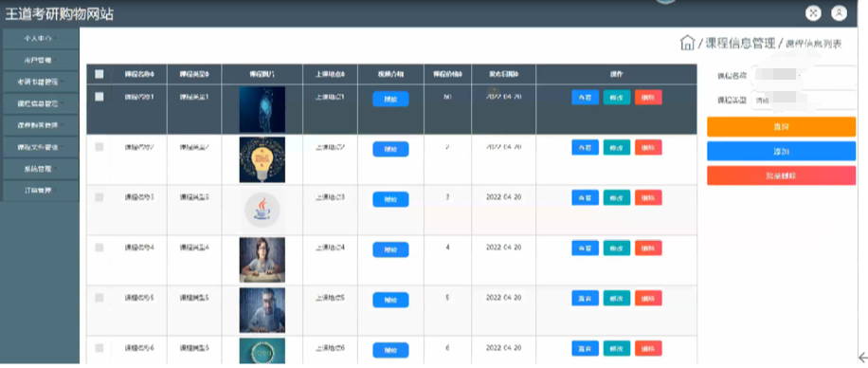Image resolution: width=868 pixels, height=368 pixels.
Task: Click 查看 view button for 课程名称2
Action: tap(585, 147)
